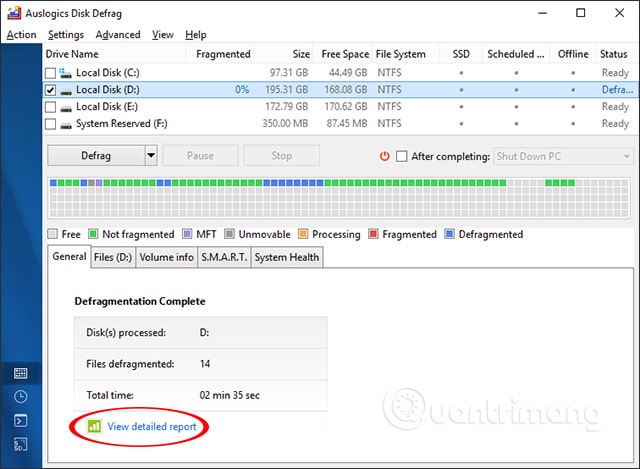Click the MFT purple legend swatch
Screen dimensions: 640x469
pyautogui.click(x=187, y=234)
